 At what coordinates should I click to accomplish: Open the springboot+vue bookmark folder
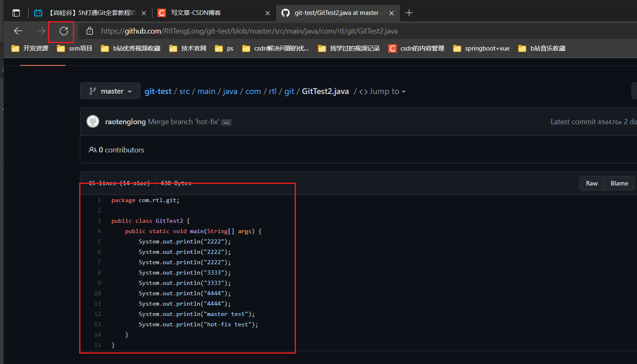pyautogui.click(x=482, y=48)
